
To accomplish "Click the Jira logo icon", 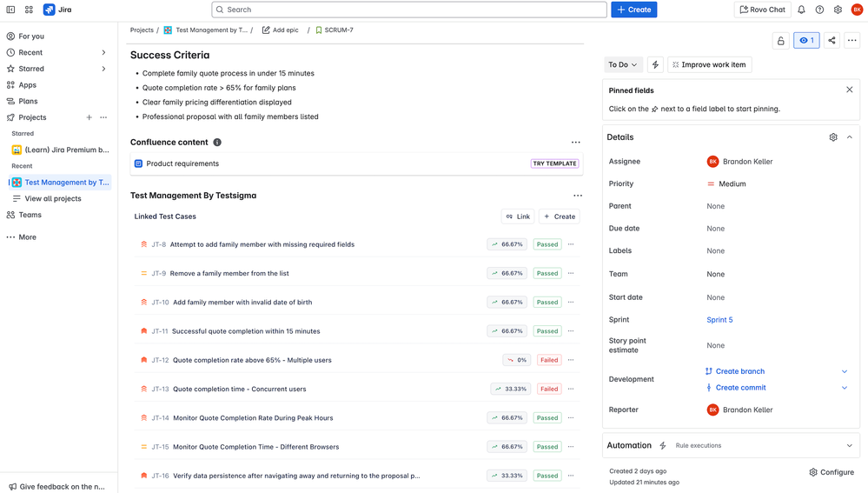I will click(x=50, y=10).
